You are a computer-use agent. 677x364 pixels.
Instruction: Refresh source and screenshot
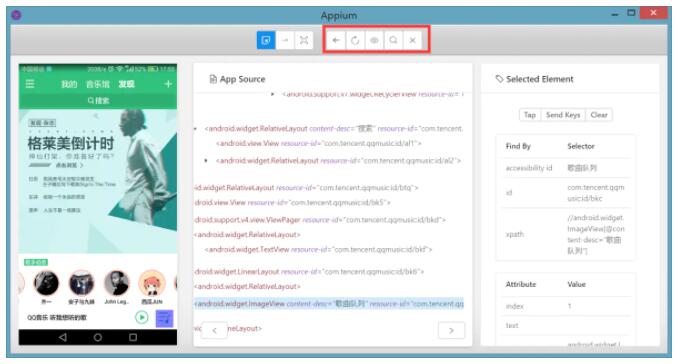point(355,40)
